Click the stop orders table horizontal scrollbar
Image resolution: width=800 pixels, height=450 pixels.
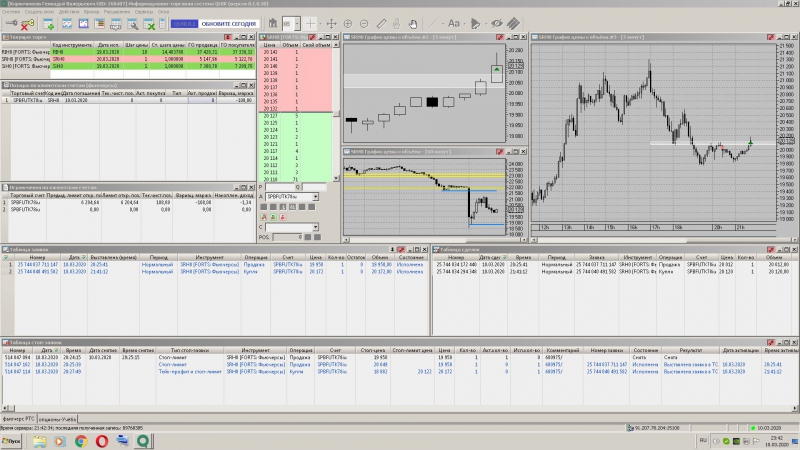[399, 408]
